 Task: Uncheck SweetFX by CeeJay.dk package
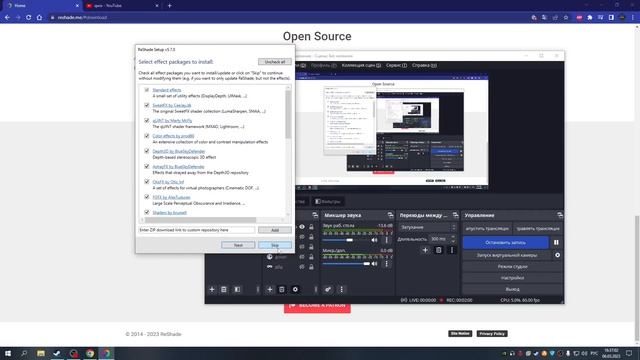(147, 105)
